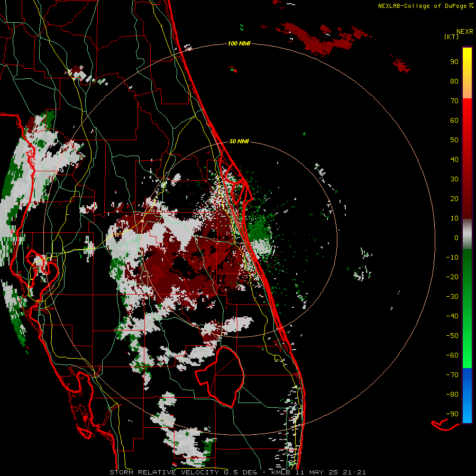
Task: Click the -80 scale value
Action: [x=452, y=395]
